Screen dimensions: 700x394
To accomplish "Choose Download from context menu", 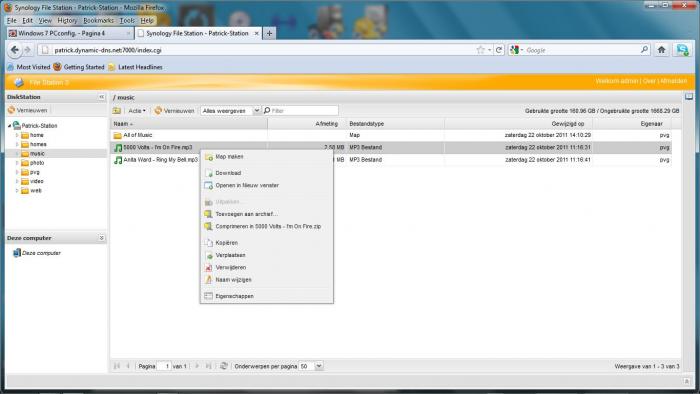I will click(x=267, y=173).
